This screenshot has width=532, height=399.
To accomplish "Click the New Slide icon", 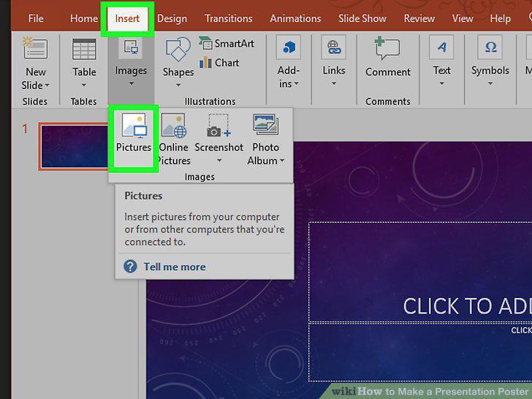I will pos(35,48).
